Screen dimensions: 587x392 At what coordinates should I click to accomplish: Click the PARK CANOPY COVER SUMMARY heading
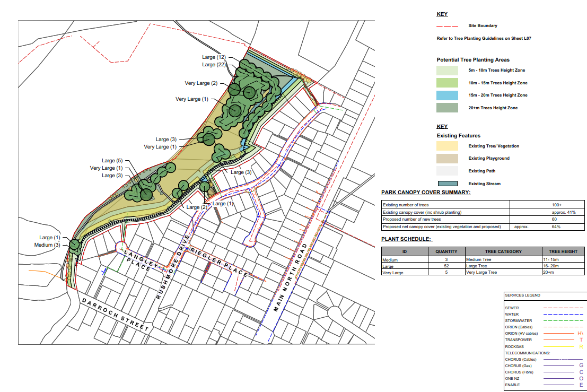(x=426, y=192)
